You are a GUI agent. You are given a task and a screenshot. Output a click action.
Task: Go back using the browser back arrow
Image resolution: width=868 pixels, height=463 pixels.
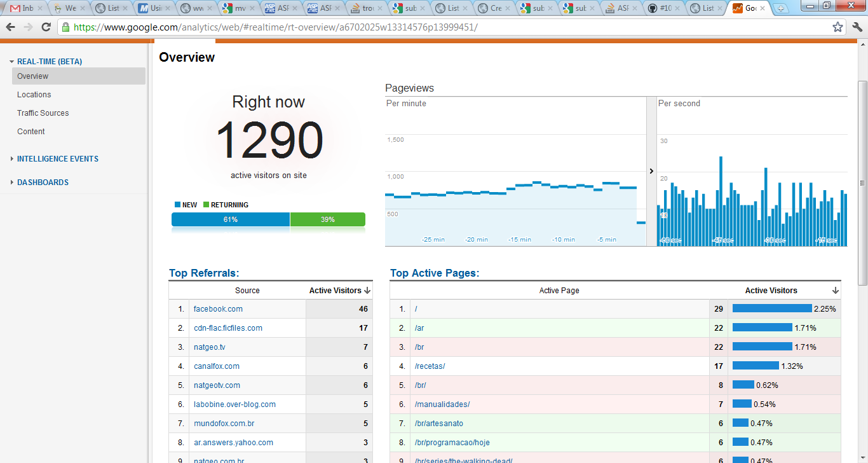(x=11, y=27)
